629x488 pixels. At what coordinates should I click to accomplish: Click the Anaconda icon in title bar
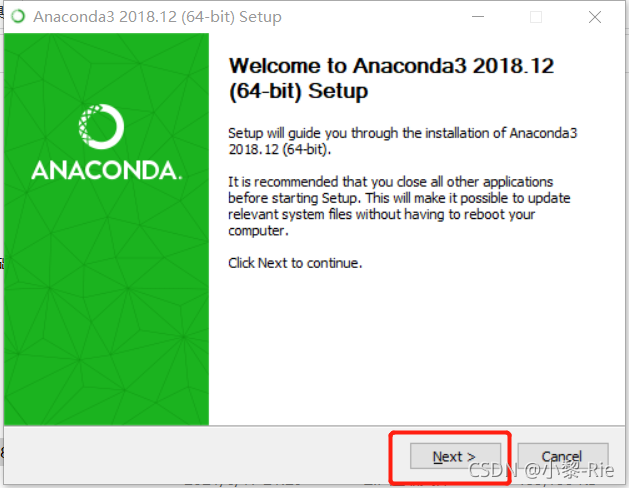click(x=18, y=16)
